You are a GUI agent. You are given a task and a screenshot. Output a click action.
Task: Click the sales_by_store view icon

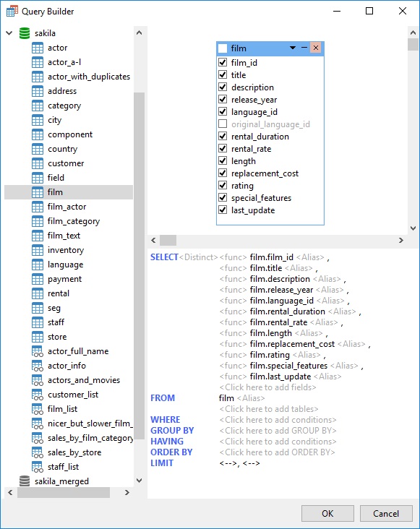tap(38, 452)
